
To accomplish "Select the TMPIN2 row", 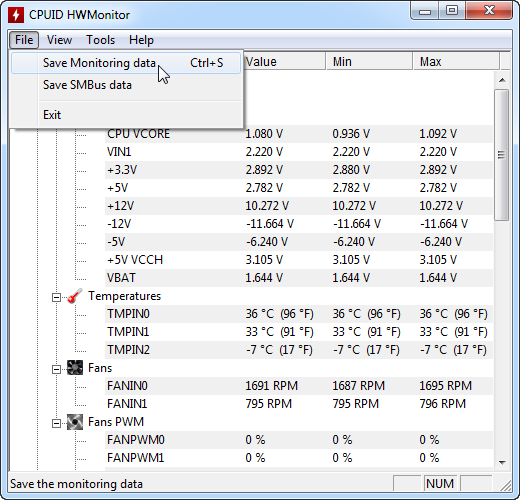I will click(x=299, y=350).
